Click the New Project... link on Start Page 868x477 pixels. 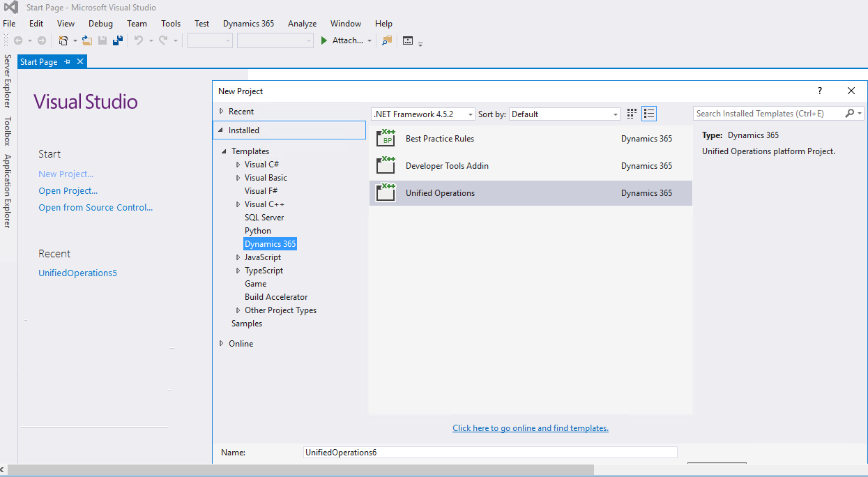coord(66,174)
